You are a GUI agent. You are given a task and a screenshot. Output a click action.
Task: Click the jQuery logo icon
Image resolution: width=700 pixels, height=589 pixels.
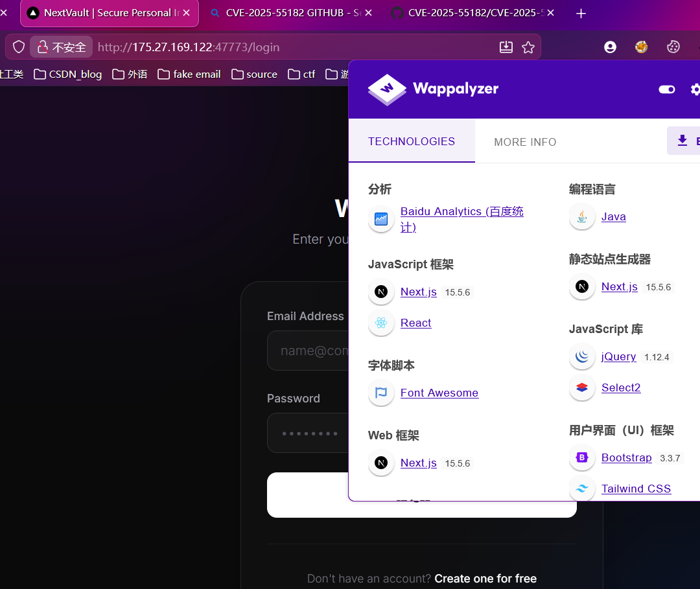click(x=582, y=356)
